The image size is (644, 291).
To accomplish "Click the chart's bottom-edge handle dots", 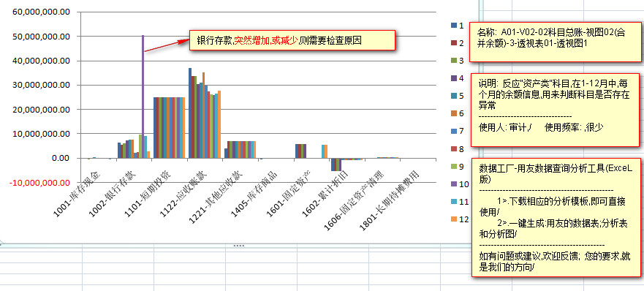I will click(x=239, y=246).
